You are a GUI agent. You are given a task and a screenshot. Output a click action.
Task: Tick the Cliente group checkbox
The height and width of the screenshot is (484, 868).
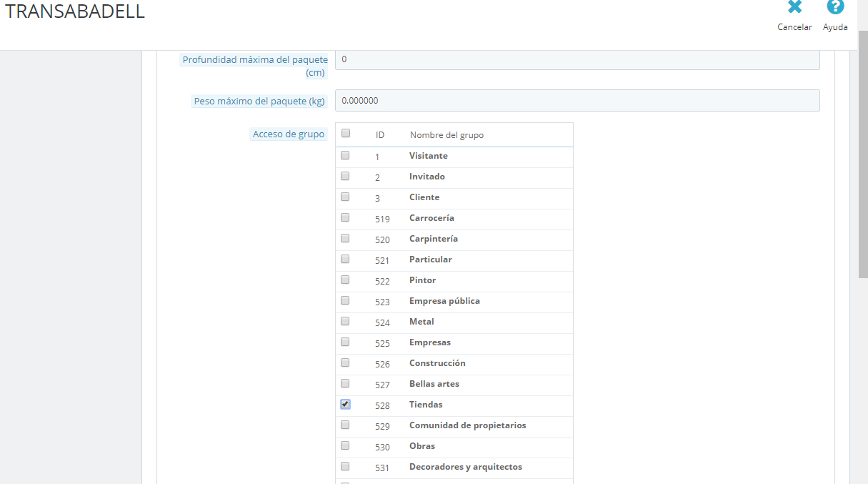coord(346,197)
